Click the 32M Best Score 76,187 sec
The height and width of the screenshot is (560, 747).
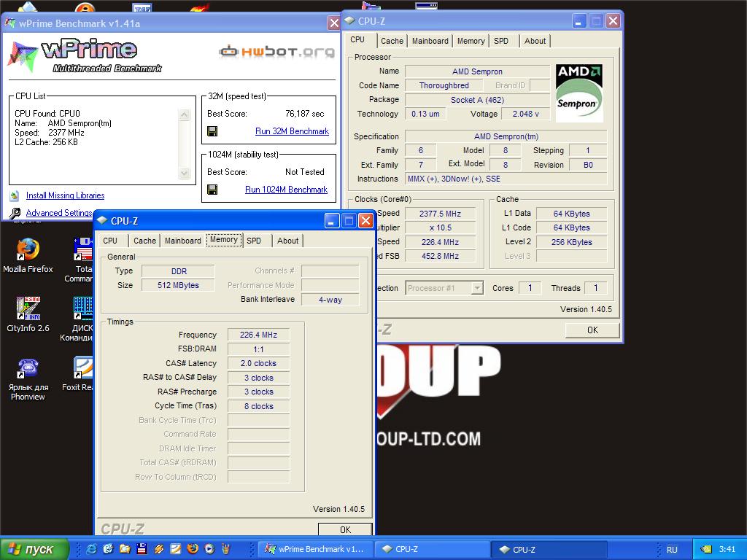coord(304,114)
